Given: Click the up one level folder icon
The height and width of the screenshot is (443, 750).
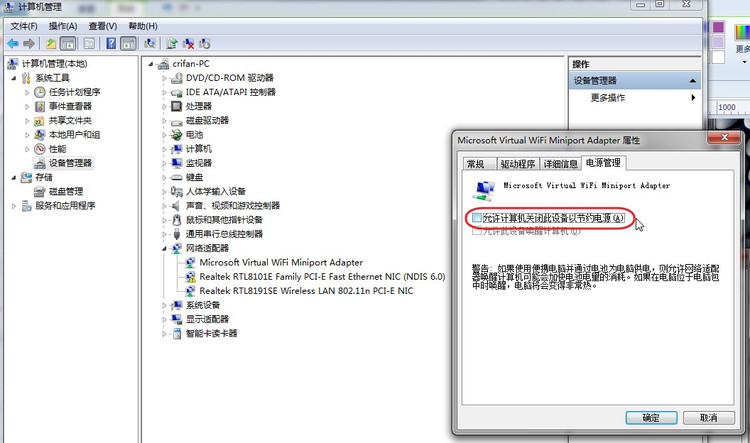Looking at the screenshot, I should [51, 44].
